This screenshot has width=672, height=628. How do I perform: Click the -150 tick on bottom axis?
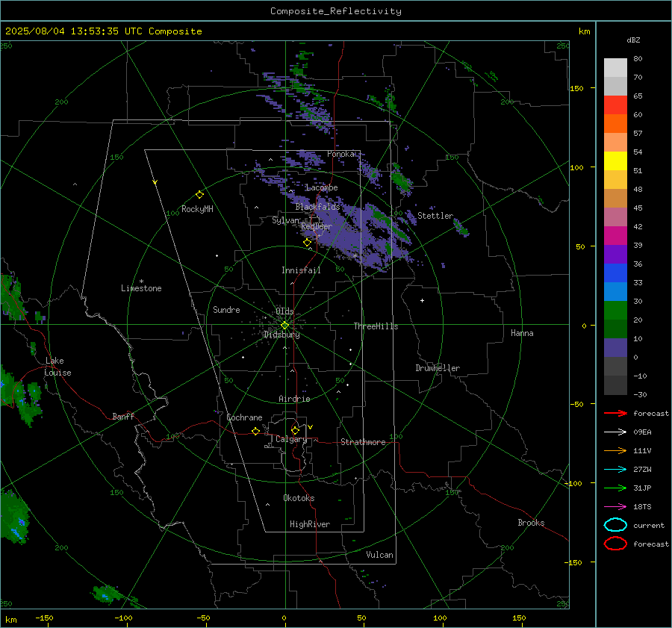[44, 618]
